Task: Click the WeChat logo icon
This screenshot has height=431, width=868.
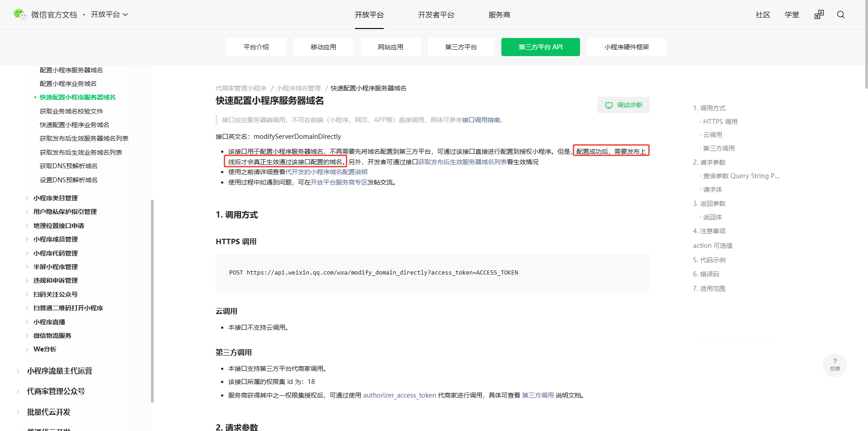Action: 20,14
